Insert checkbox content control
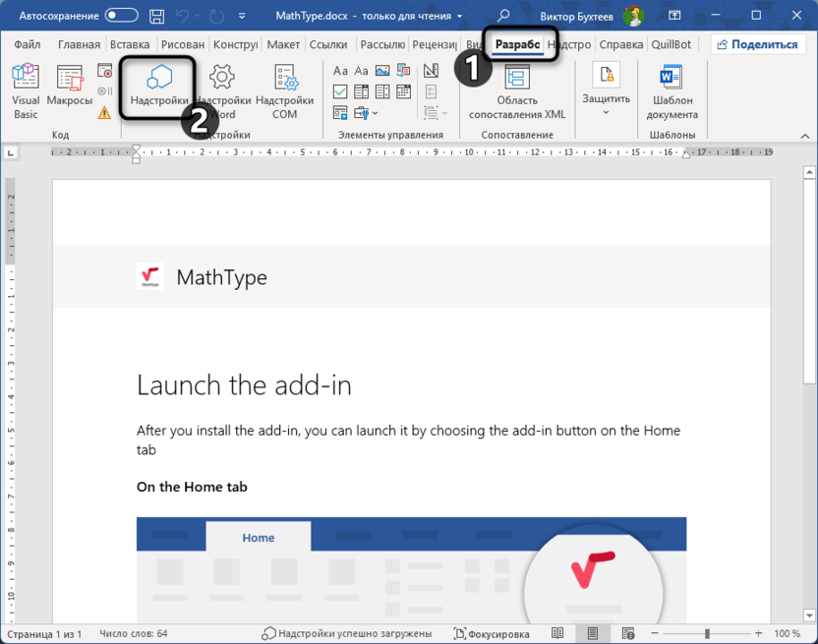 [340, 91]
